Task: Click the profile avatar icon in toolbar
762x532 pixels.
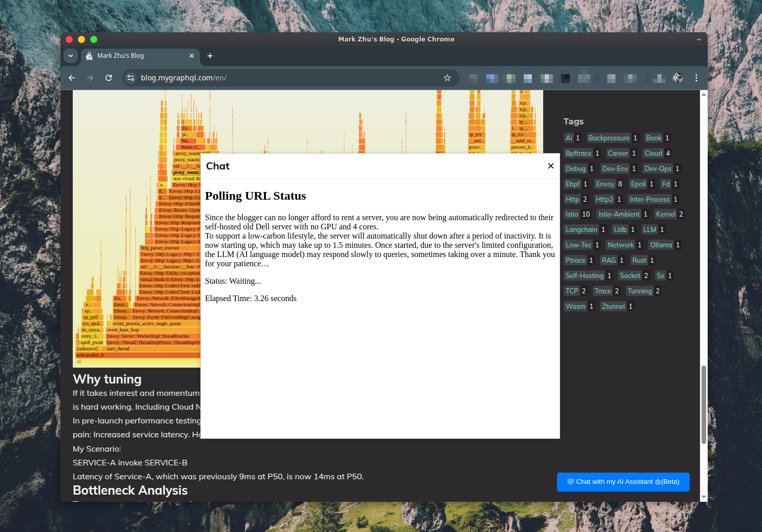Action: pos(677,78)
